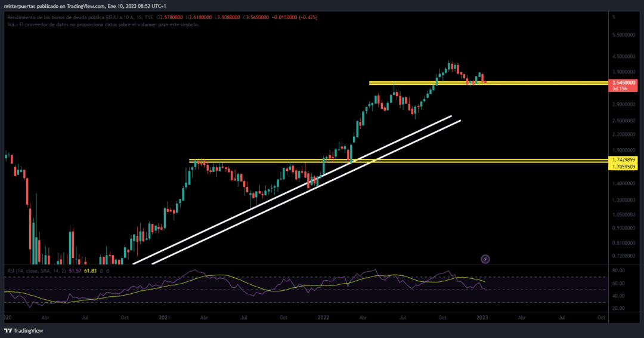The height and width of the screenshot is (338, 644).
Task: Click the 80.00 level on RSI scale
Action: (x=618, y=270)
